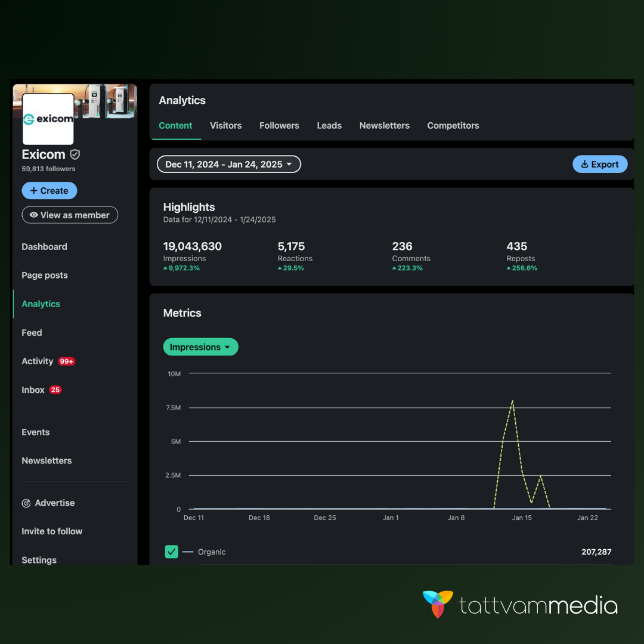Switch to the Visitors tab

coord(226,126)
